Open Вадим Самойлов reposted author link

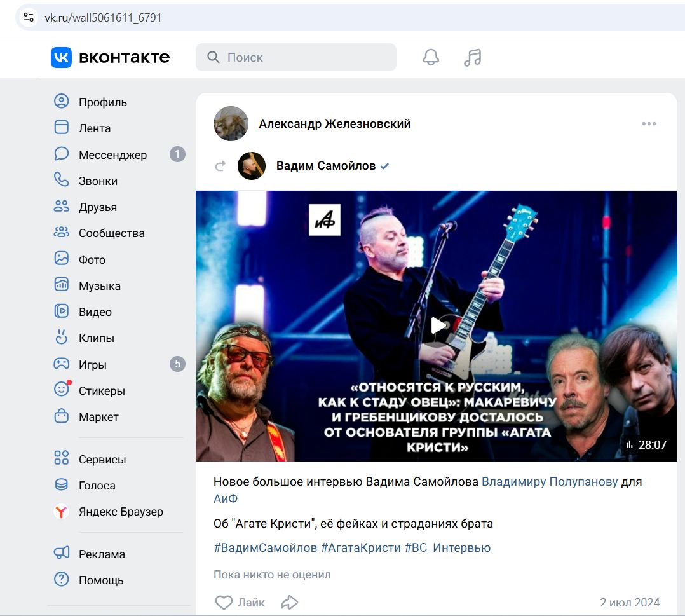(326, 166)
